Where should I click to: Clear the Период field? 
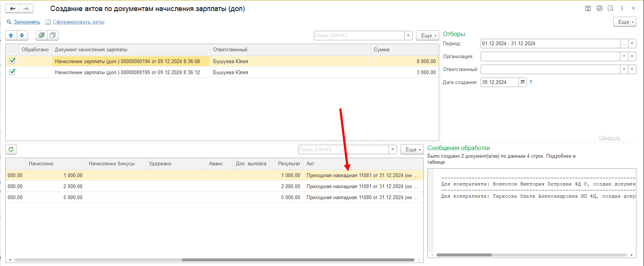632,43
